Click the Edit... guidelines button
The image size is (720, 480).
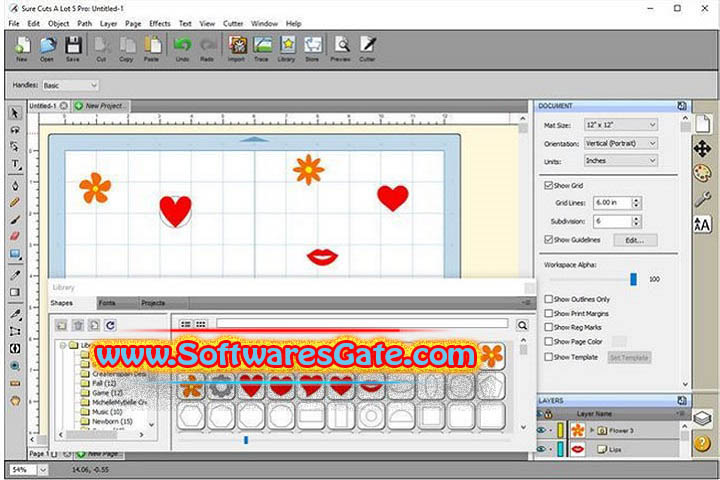pyautogui.click(x=635, y=240)
